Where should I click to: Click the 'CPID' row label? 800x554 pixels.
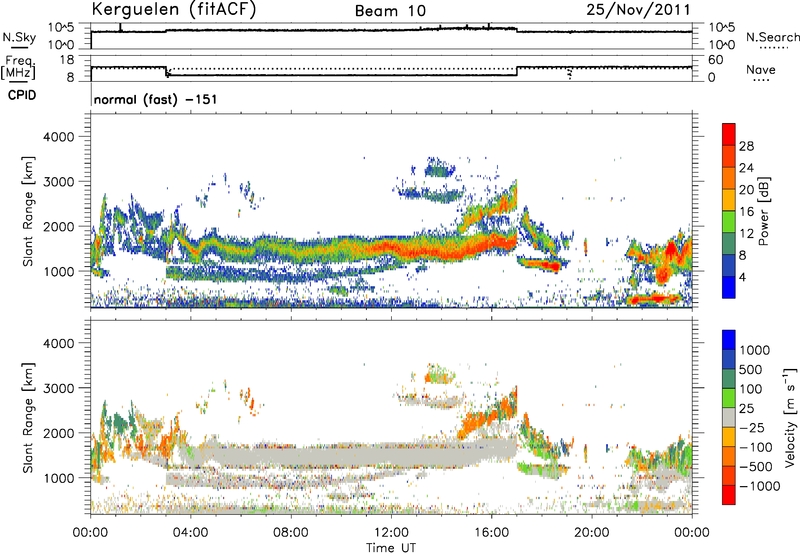coord(22,95)
